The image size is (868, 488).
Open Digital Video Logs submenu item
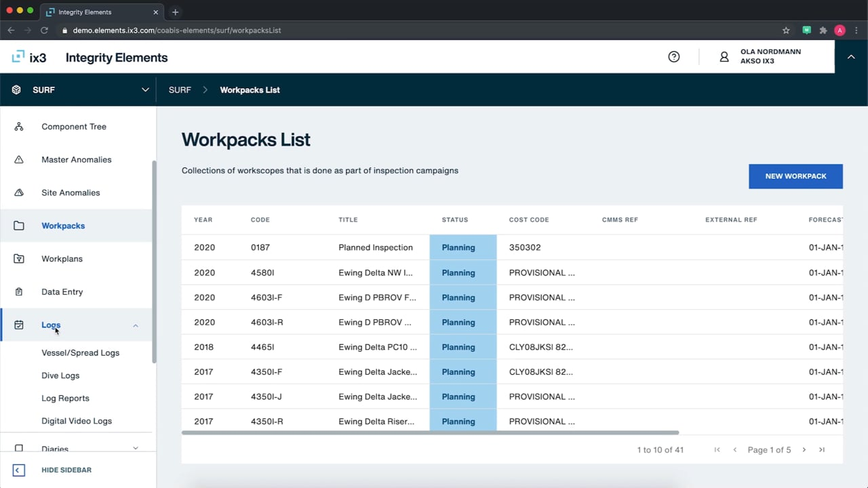77,421
